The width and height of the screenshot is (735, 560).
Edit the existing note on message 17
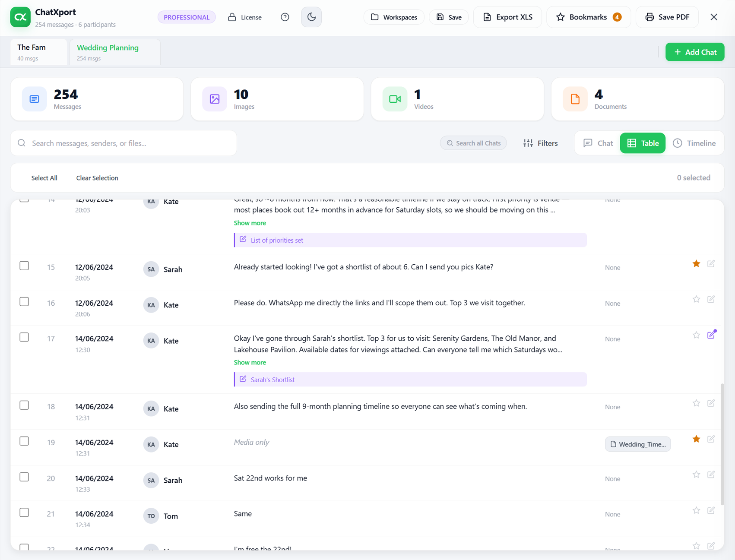pyautogui.click(x=711, y=335)
